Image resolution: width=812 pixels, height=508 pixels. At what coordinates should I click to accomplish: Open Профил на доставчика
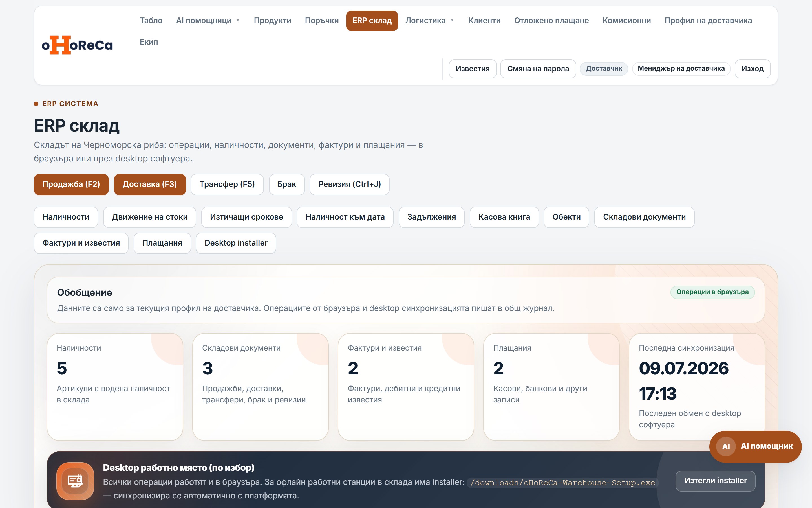[708, 21]
